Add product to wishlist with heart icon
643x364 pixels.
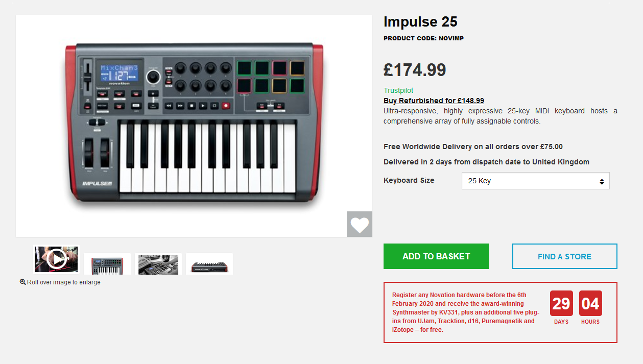coord(360,224)
